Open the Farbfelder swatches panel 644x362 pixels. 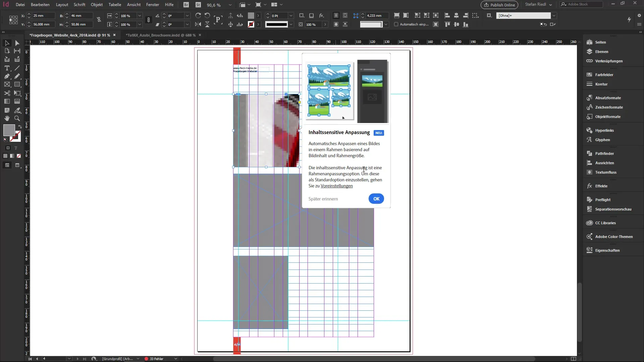coord(604,75)
